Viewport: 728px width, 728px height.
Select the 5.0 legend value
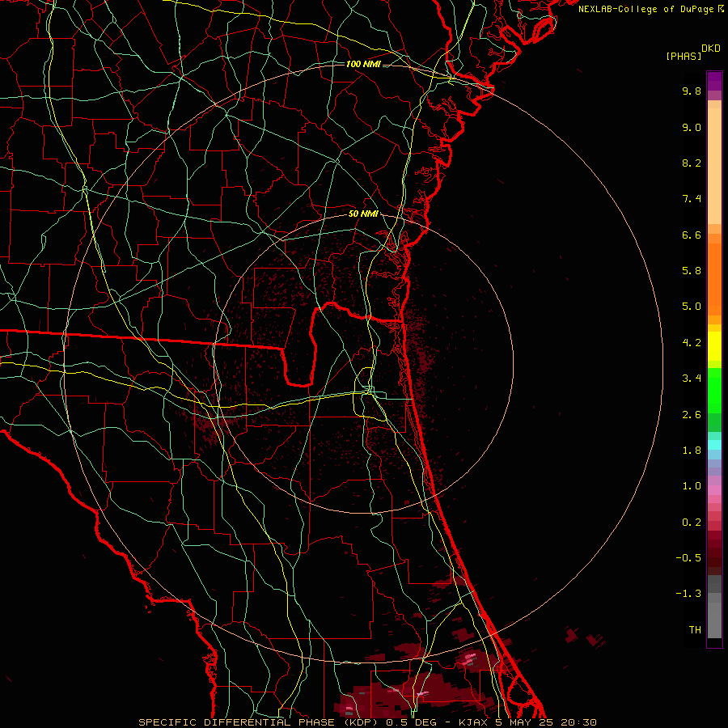(x=692, y=307)
